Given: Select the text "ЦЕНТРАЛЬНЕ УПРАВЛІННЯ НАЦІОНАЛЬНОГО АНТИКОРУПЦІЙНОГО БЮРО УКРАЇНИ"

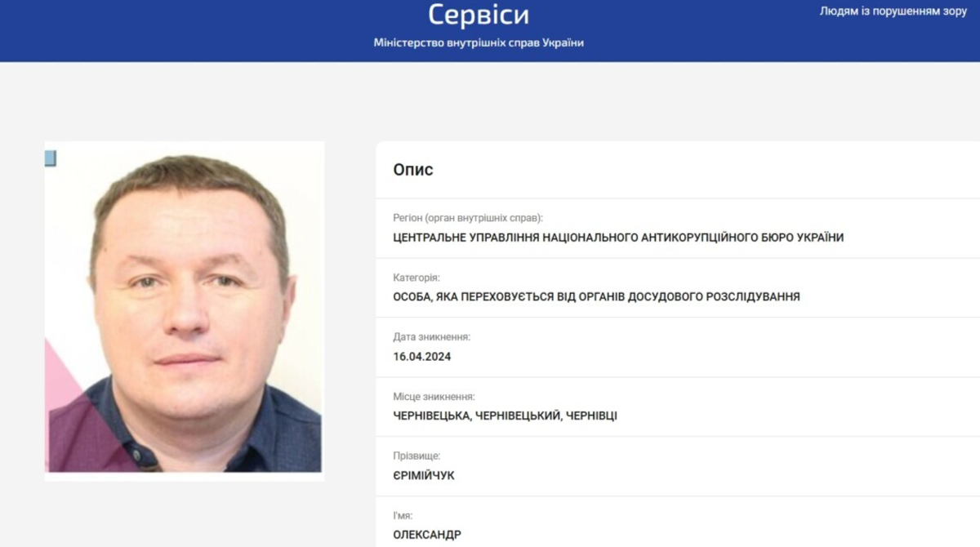Looking at the screenshot, I should 618,238.
